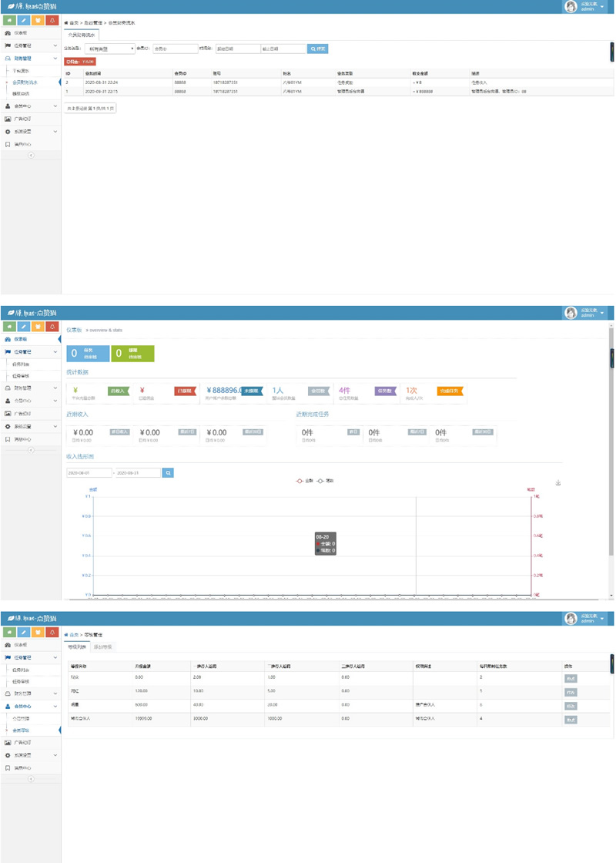Collapse the sidebar on the dashboard page
This screenshot has width=616, height=863.
click(x=31, y=450)
